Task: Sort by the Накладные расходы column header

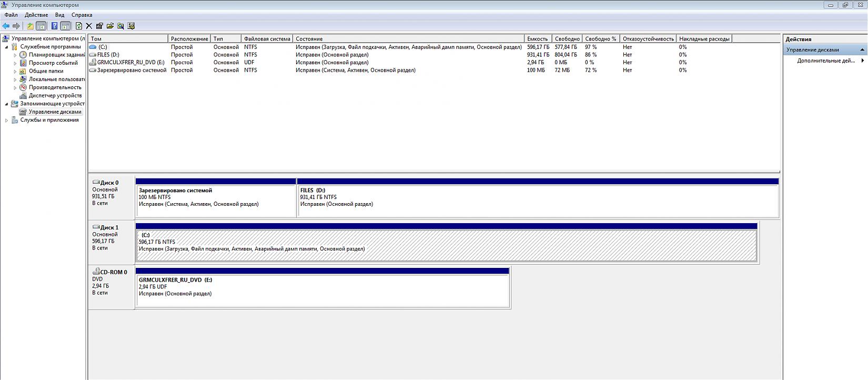Action: click(x=704, y=38)
